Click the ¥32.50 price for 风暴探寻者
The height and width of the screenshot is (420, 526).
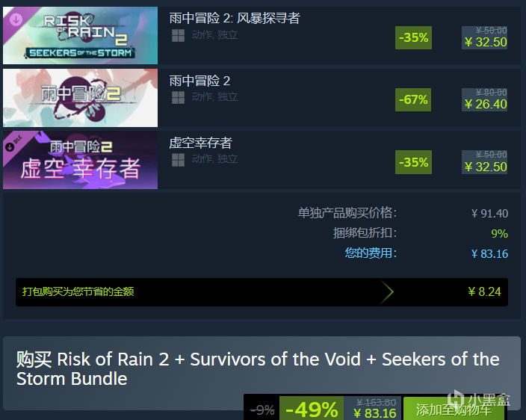[x=486, y=43]
